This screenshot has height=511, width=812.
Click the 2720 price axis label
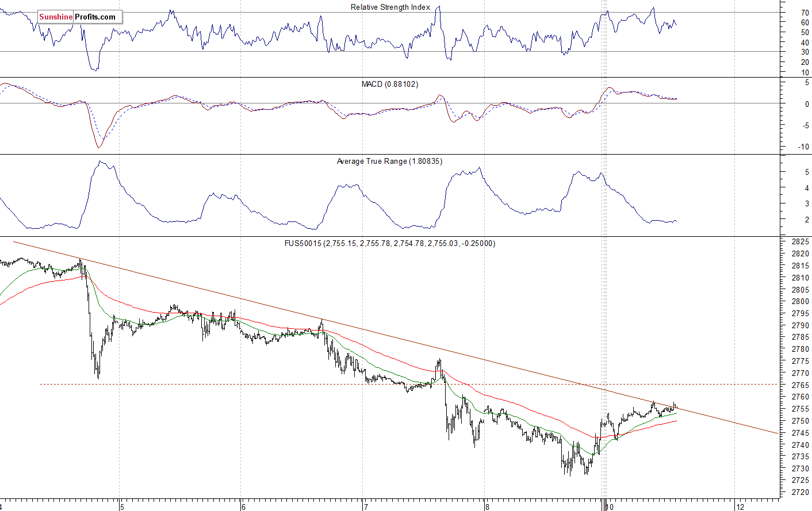(800, 492)
